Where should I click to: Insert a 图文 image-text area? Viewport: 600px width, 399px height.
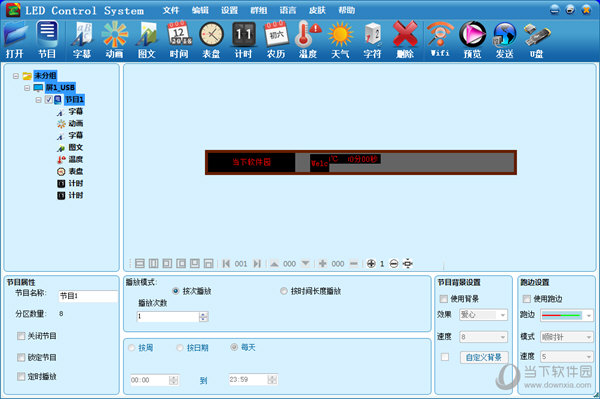147,40
